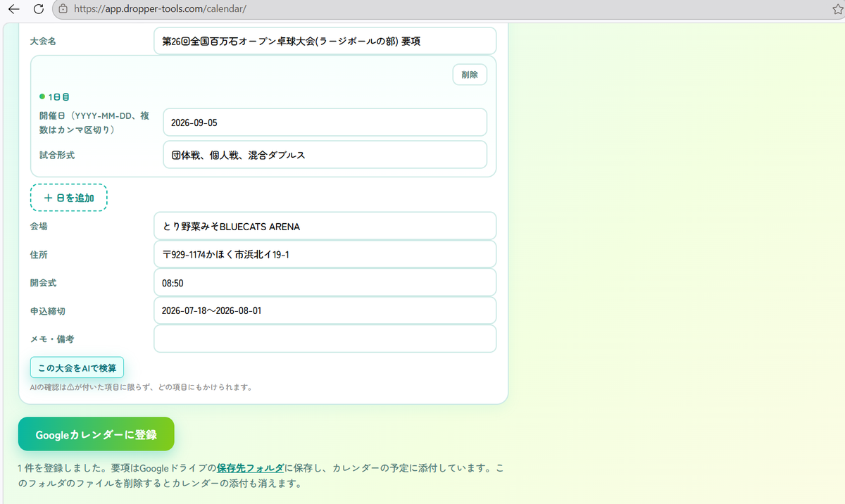The width and height of the screenshot is (845, 504).
Task: Edit the 大会名 tournament name field
Action: point(325,41)
